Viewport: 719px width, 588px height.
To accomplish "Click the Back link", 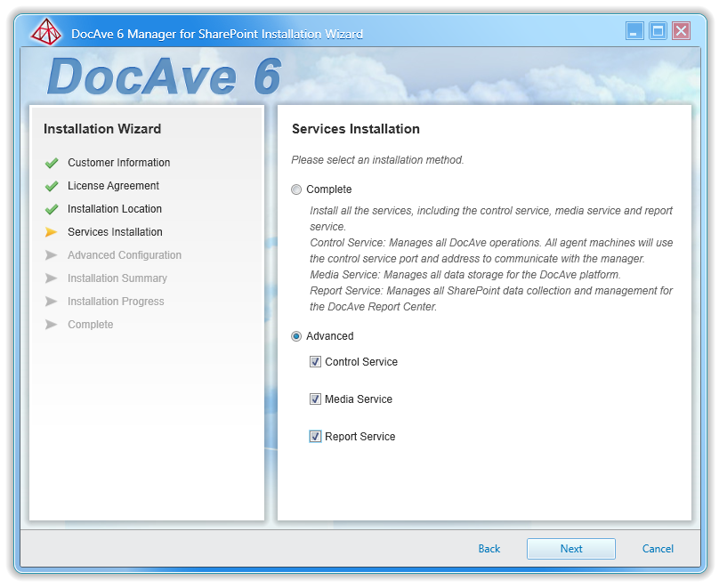I will (x=489, y=549).
